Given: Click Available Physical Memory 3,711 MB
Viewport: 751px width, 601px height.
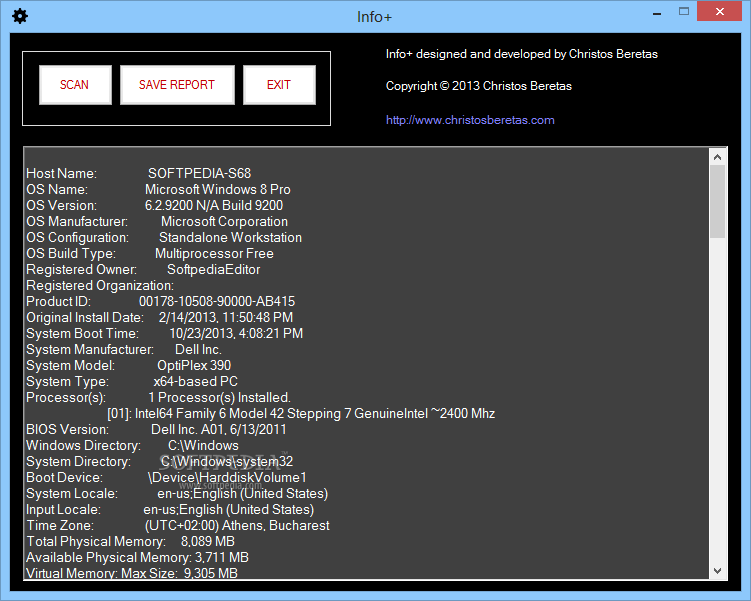Looking at the screenshot, I should coord(137,558).
